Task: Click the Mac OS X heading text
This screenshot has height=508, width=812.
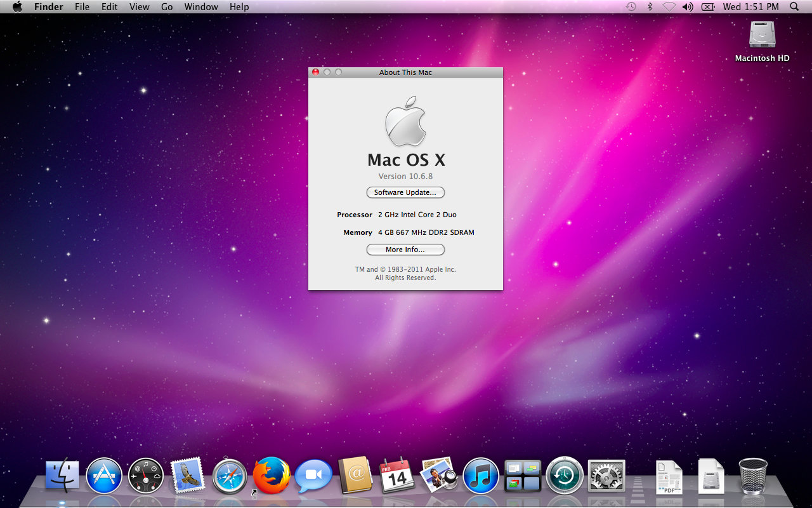Action: [406, 159]
